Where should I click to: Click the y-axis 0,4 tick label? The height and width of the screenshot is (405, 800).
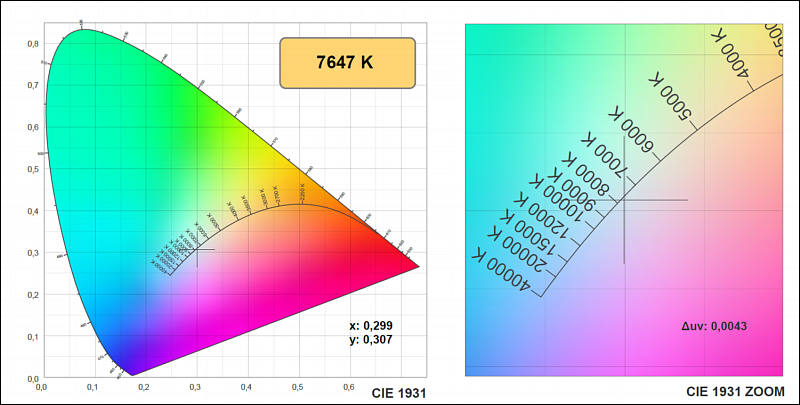pos(33,211)
